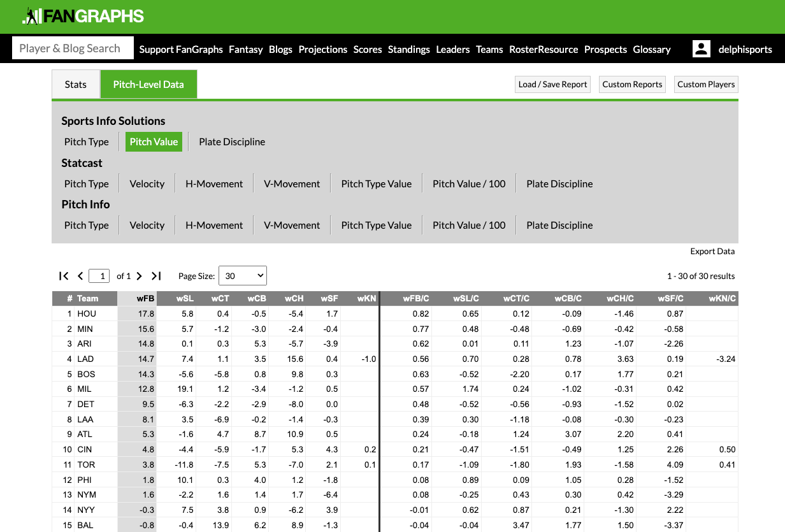This screenshot has width=785, height=532.
Task: Click the Custom Players button
Action: tap(706, 84)
